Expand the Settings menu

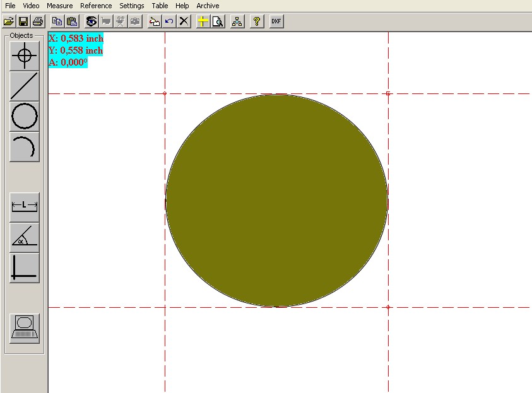tap(132, 6)
